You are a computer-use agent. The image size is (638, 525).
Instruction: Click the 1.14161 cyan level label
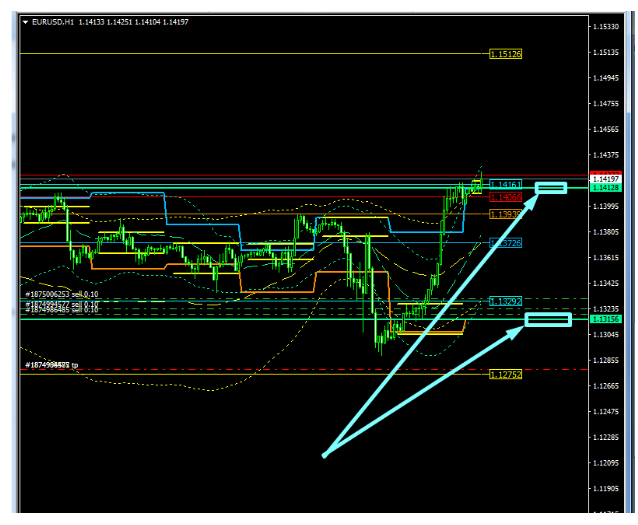pos(505,185)
